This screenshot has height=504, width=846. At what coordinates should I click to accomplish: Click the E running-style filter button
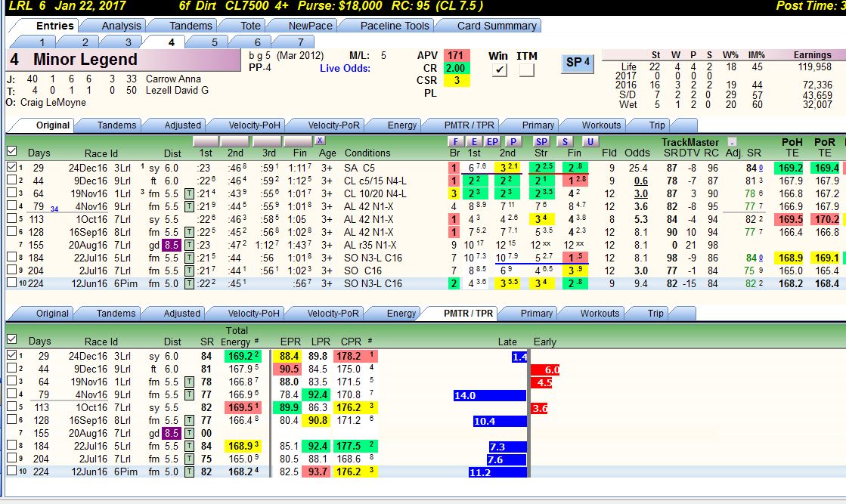[x=474, y=141]
